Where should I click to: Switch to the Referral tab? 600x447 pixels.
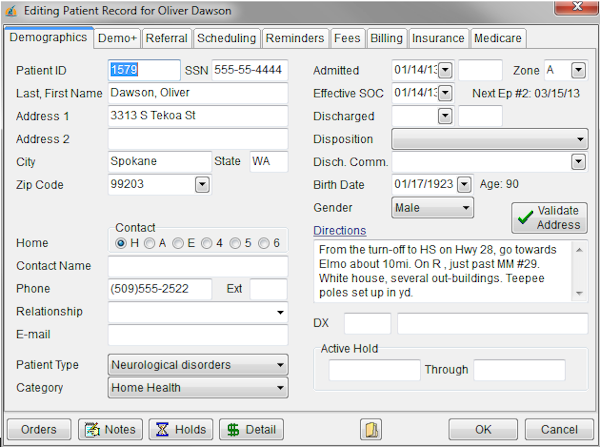coord(167,38)
